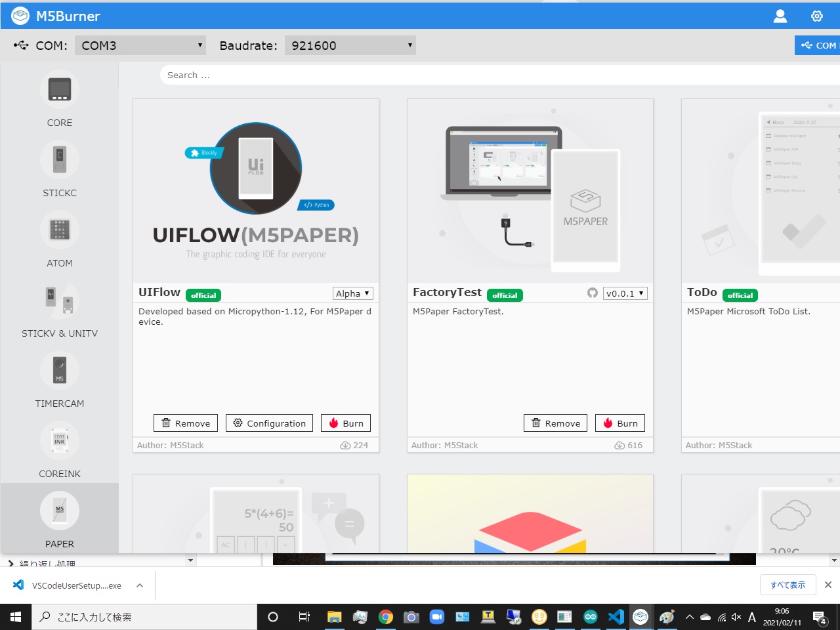Select the COREINK device category icon

(60, 440)
